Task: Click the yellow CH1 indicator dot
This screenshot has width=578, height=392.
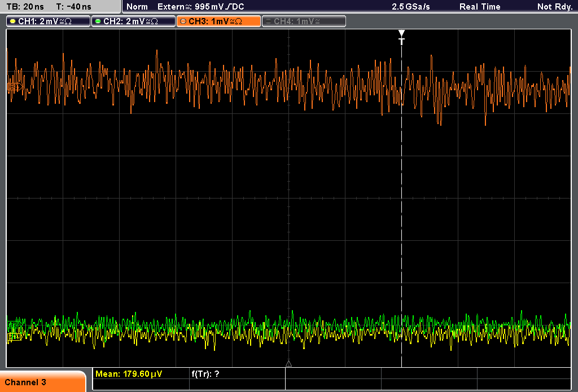Action: point(13,21)
